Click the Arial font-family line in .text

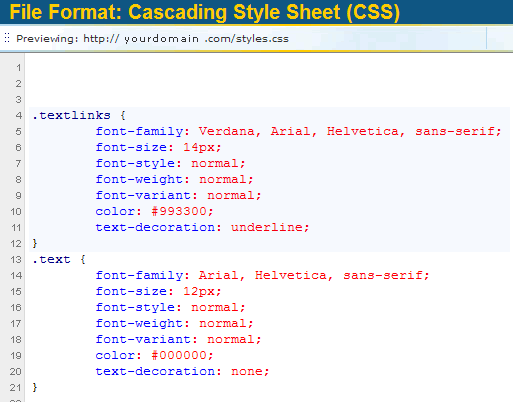tap(262, 275)
